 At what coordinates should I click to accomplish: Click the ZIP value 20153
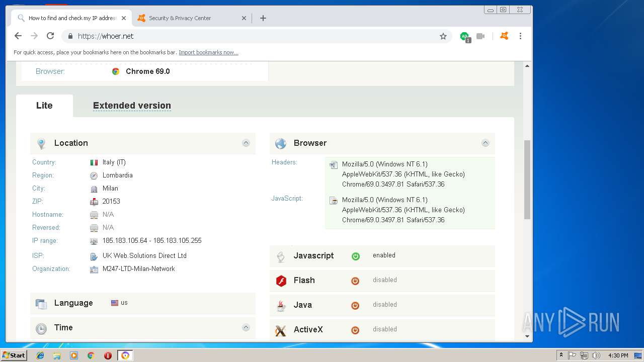coord(111,202)
